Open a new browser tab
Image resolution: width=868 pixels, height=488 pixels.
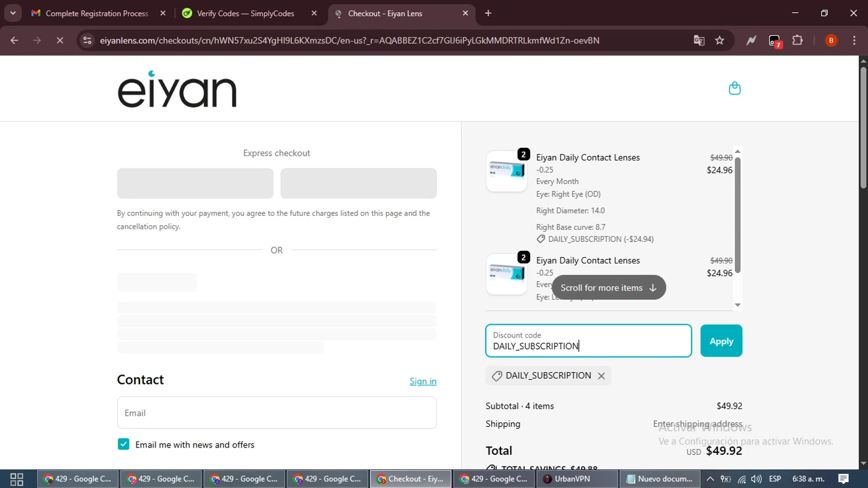(x=488, y=13)
